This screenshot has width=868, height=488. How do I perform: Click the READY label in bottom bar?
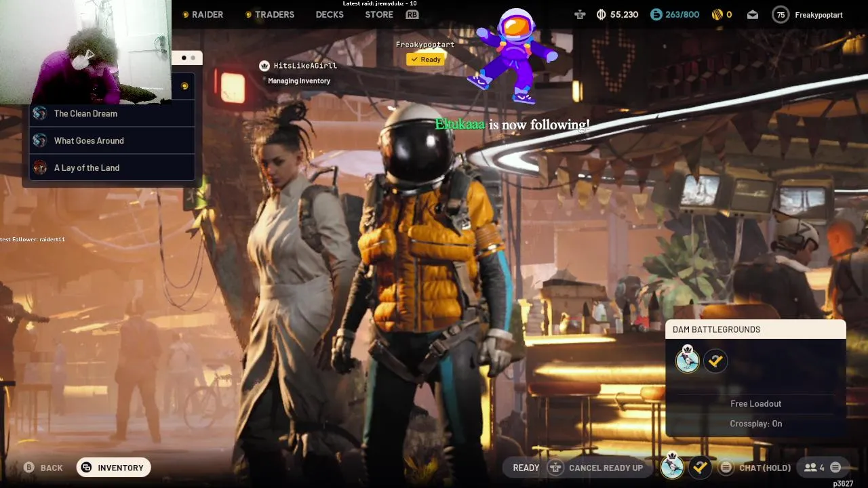pyautogui.click(x=526, y=468)
